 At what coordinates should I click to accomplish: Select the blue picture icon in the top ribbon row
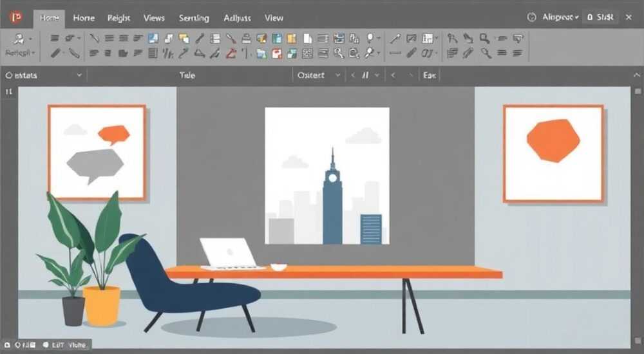click(x=153, y=39)
